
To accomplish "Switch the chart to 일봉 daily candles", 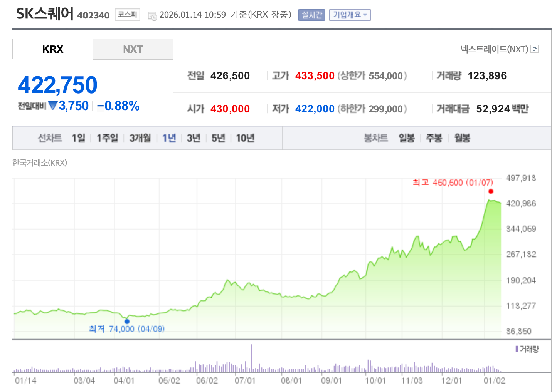I will click(406, 138).
